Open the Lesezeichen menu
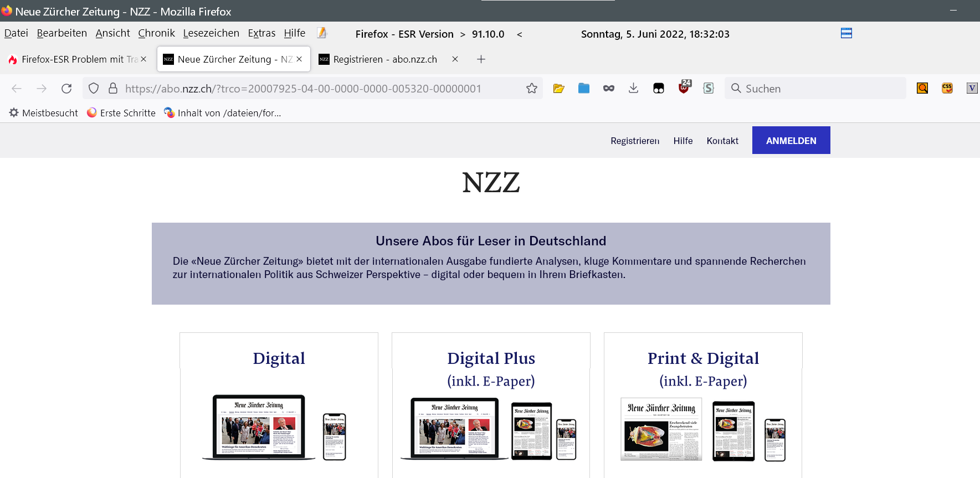Image resolution: width=980 pixels, height=478 pixels. coord(211,33)
